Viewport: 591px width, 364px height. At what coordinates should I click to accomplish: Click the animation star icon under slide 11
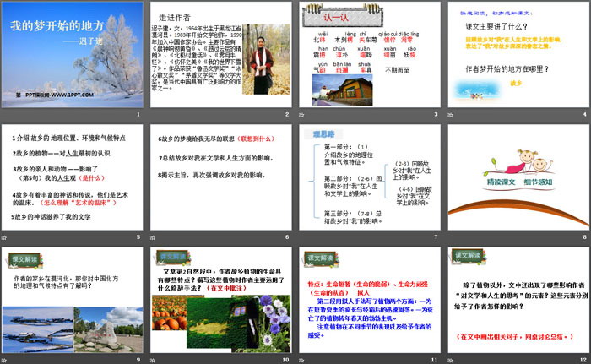pos(301,361)
